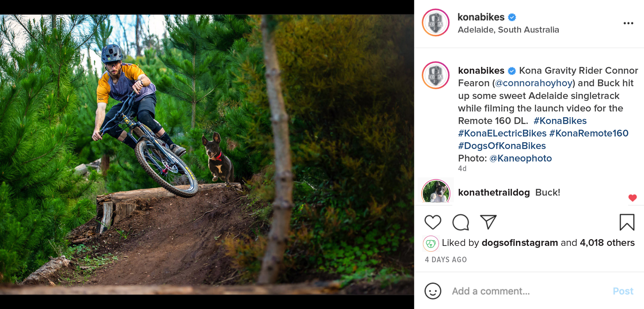Screen dimensions: 644x309
Task: Open the three-dot more options menu
Action: [628, 23]
